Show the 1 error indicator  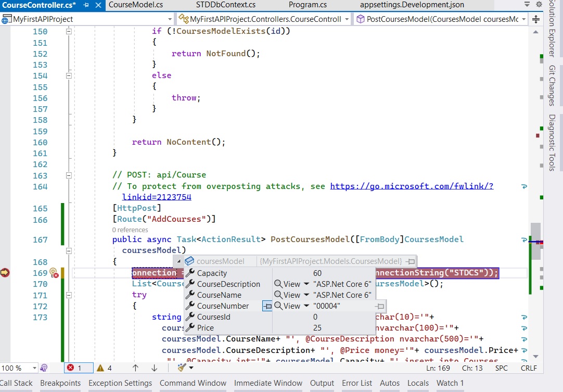tap(78, 368)
